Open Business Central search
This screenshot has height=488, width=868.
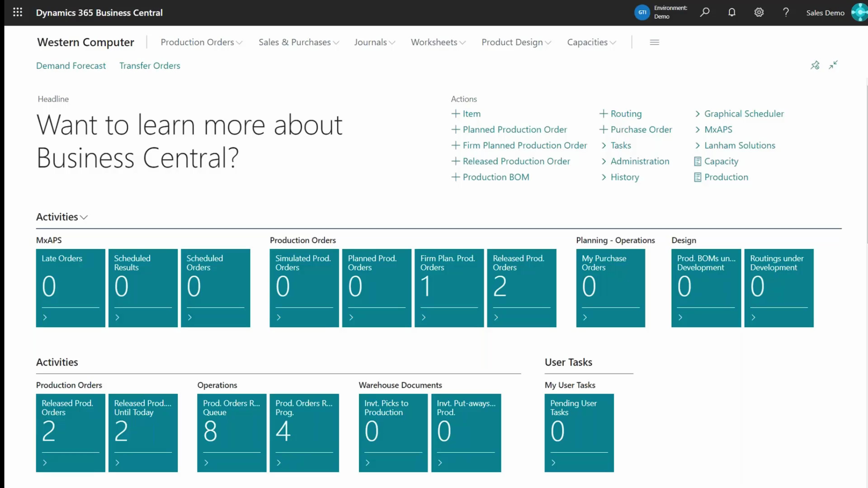click(x=704, y=12)
